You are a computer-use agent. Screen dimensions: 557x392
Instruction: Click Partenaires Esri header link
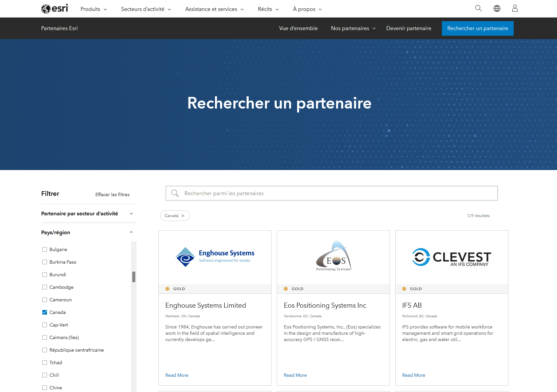click(60, 28)
